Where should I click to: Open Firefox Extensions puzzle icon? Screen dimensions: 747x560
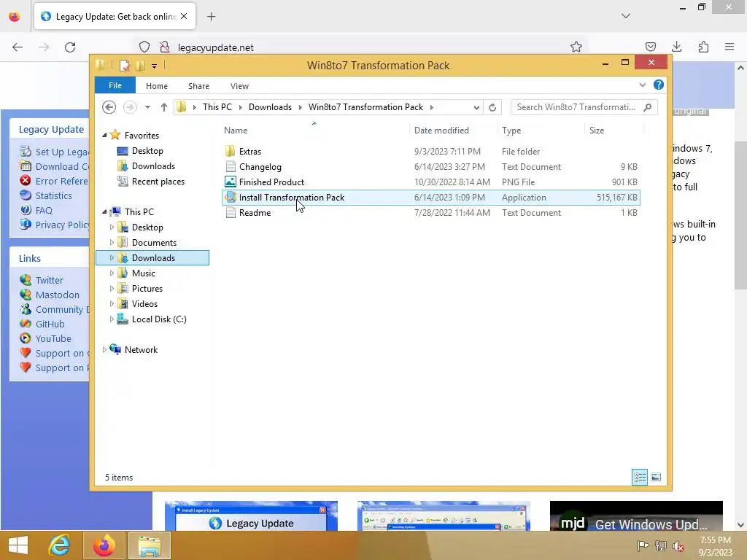point(703,47)
